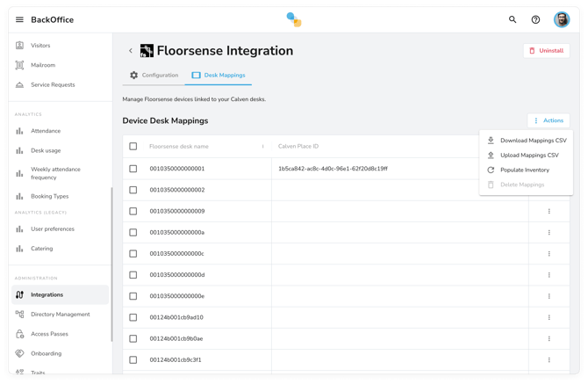Open row menu for 001035000000000e

tap(549, 296)
